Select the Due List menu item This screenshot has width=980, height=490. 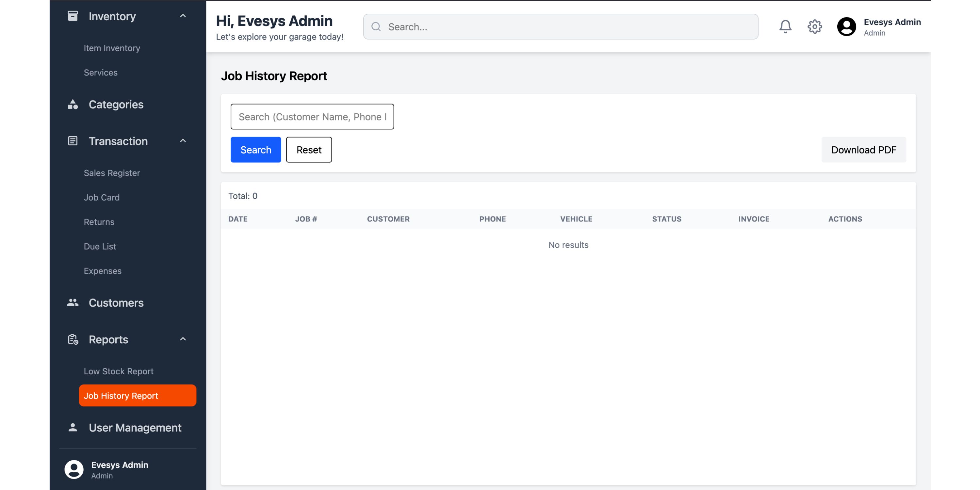click(x=100, y=247)
